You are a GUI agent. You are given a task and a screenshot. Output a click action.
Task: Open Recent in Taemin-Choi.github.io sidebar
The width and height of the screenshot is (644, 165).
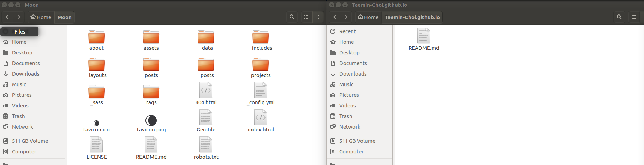(360, 31)
